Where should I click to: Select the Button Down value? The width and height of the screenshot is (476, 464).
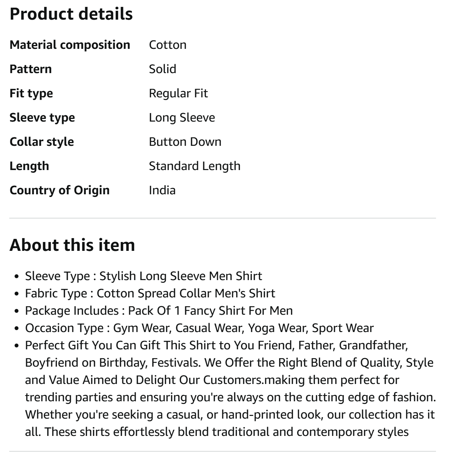[185, 142]
